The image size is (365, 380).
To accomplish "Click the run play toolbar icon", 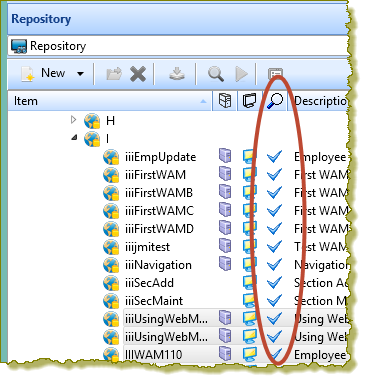I will tap(242, 73).
